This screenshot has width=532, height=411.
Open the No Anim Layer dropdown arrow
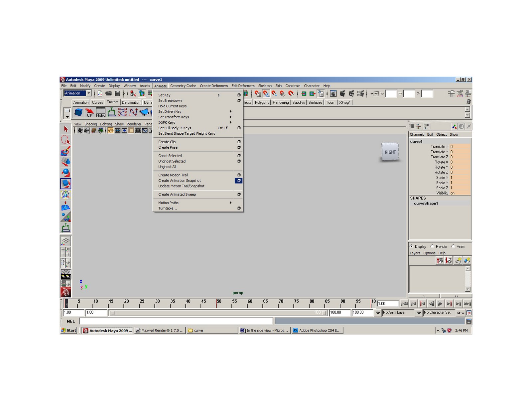click(378, 313)
